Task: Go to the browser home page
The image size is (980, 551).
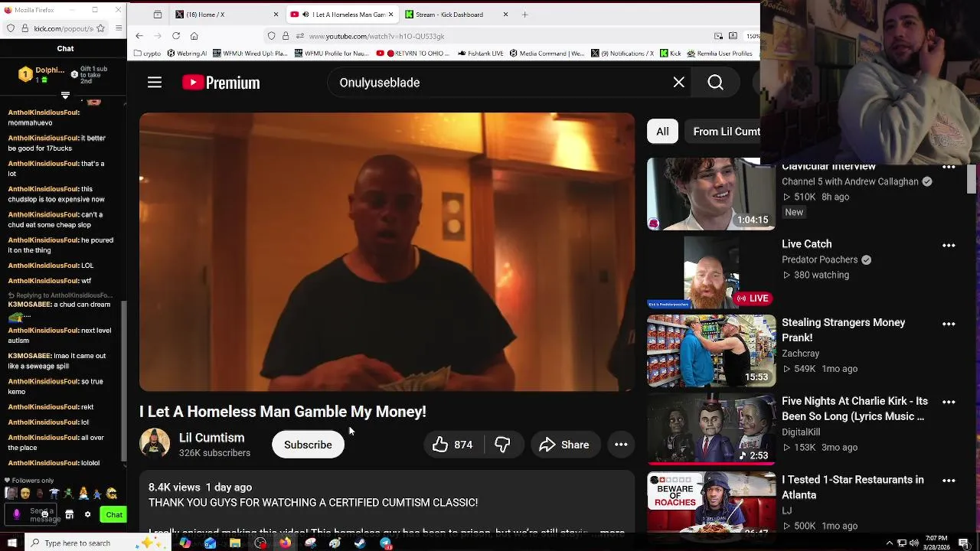Action: point(194,36)
